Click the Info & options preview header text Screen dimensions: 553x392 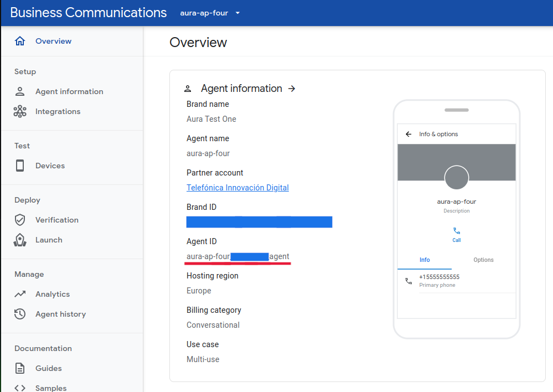pos(438,134)
